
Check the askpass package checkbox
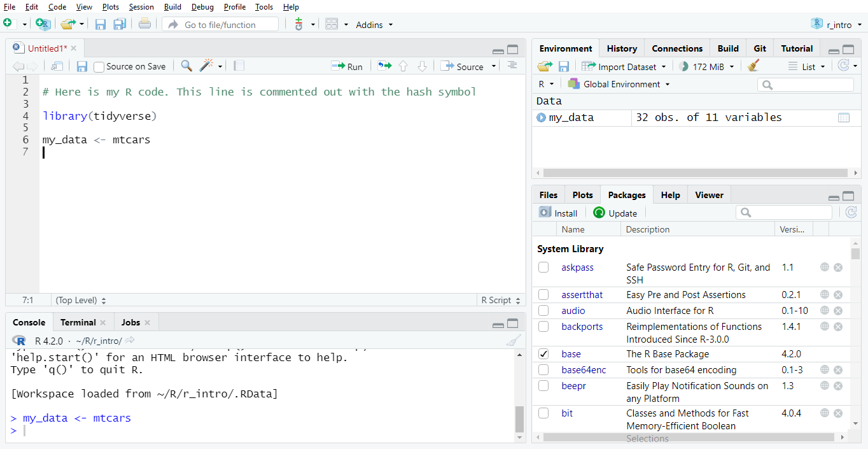(x=543, y=267)
